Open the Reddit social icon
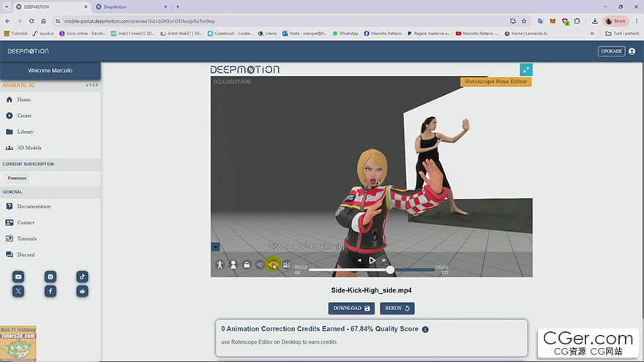Image resolution: width=644 pixels, height=362 pixels. [x=82, y=291]
